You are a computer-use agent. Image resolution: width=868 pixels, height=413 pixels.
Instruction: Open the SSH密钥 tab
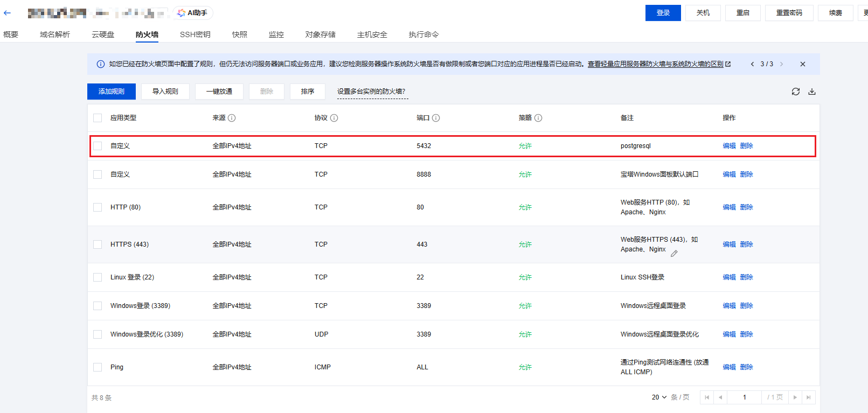point(195,34)
